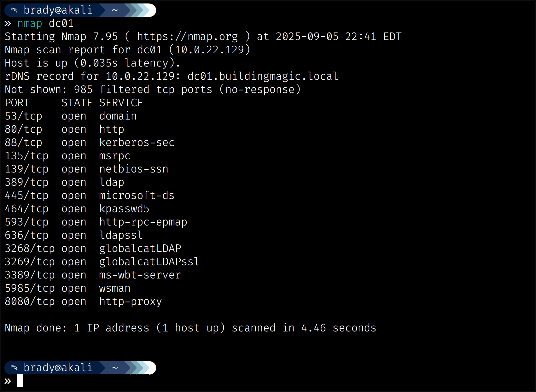The height and width of the screenshot is (392, 536).
Task: Click the double-chevron symbol beside the cursor
Action: click(x=8, y=381)
